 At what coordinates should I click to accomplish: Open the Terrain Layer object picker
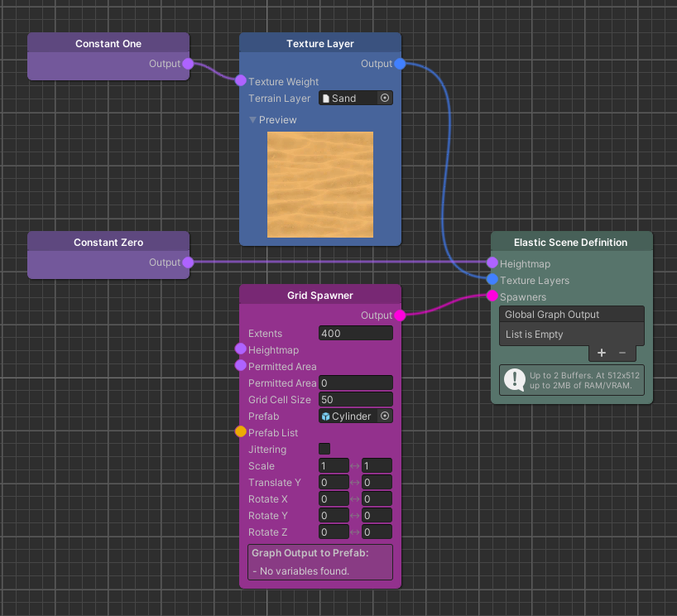[385, 98]
